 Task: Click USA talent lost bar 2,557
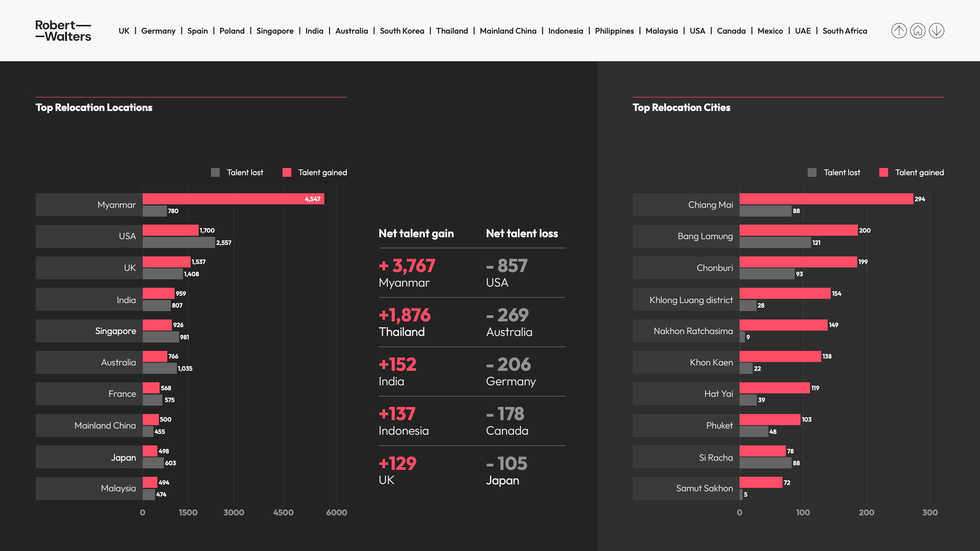179,243
